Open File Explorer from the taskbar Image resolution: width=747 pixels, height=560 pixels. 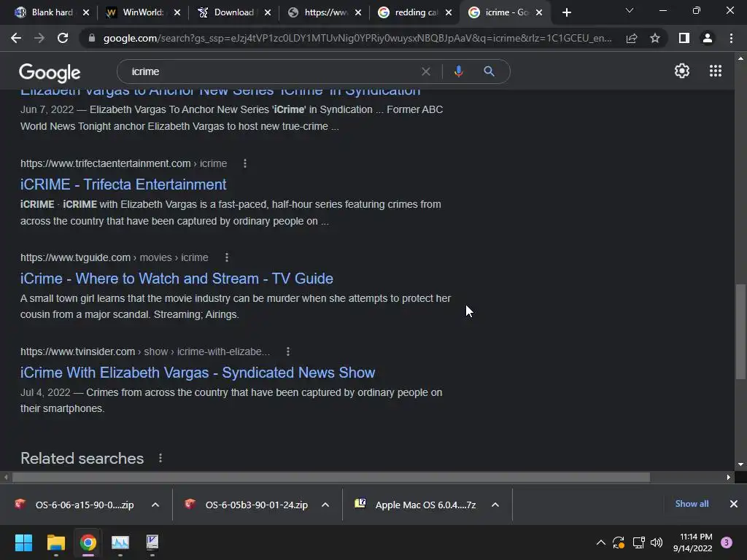click(55, 542)
